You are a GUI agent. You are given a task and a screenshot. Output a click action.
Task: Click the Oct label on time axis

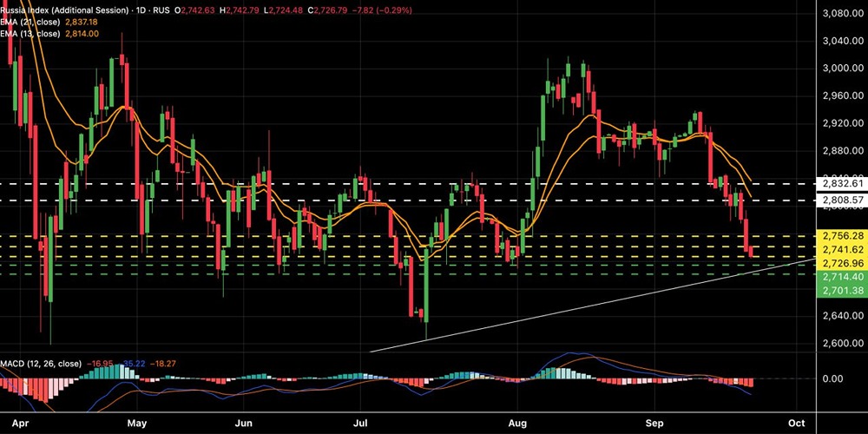[x=797, y=423]
